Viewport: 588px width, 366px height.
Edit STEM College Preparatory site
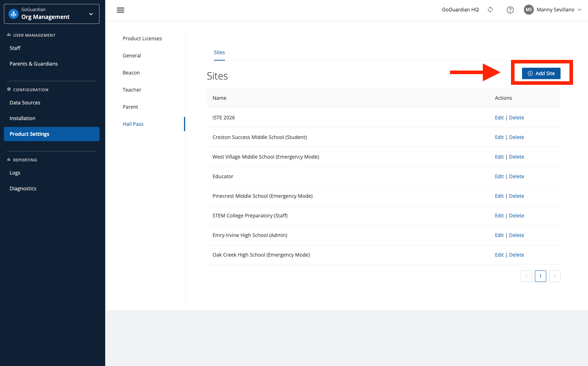[x=499, y=216]
